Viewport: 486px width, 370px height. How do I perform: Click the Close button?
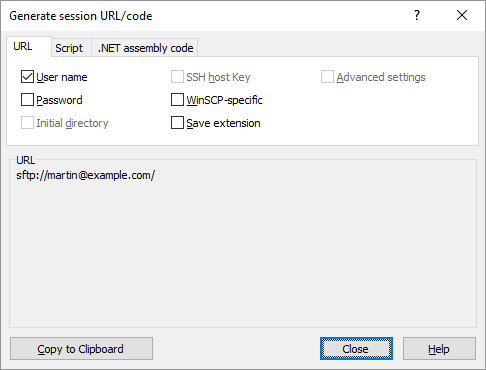click(356, 349)
